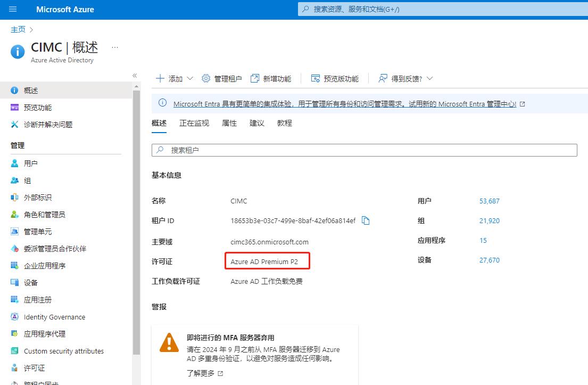Click the Azure AD 工作负载免费 text
The width and height of the screenshot is (588, 385).
click(x=266, y=282)
